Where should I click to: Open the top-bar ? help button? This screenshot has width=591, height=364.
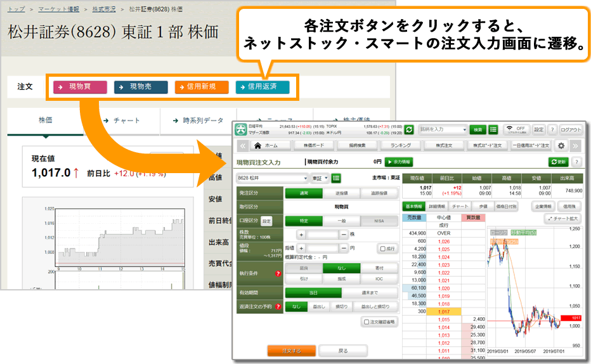point(552,129)
